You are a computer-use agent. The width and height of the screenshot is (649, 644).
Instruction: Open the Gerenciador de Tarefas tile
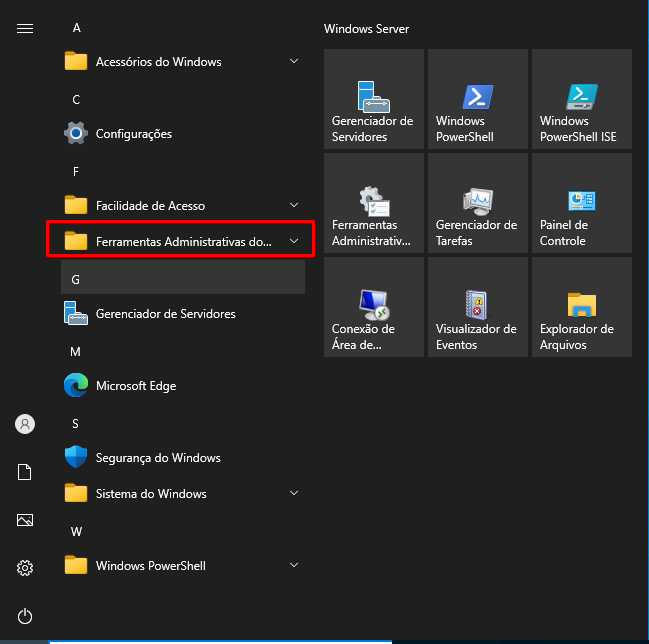pyautogui.click(x=478, y=203)
